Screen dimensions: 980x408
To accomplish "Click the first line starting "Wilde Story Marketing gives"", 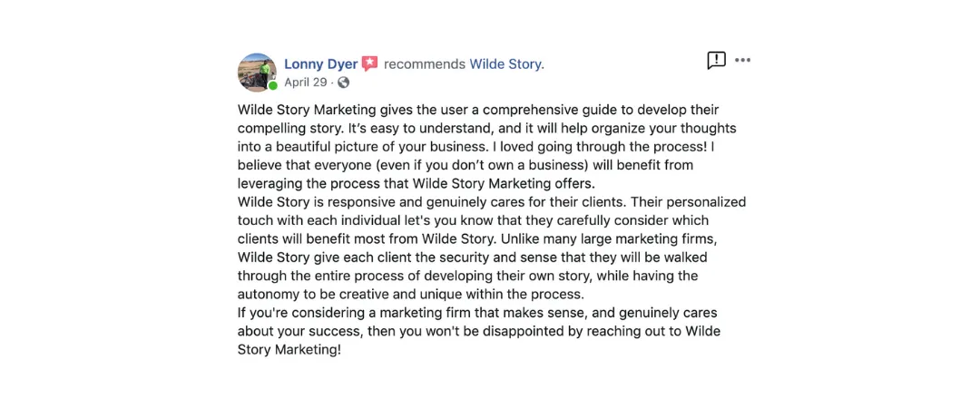I will [x=478, y=110].
